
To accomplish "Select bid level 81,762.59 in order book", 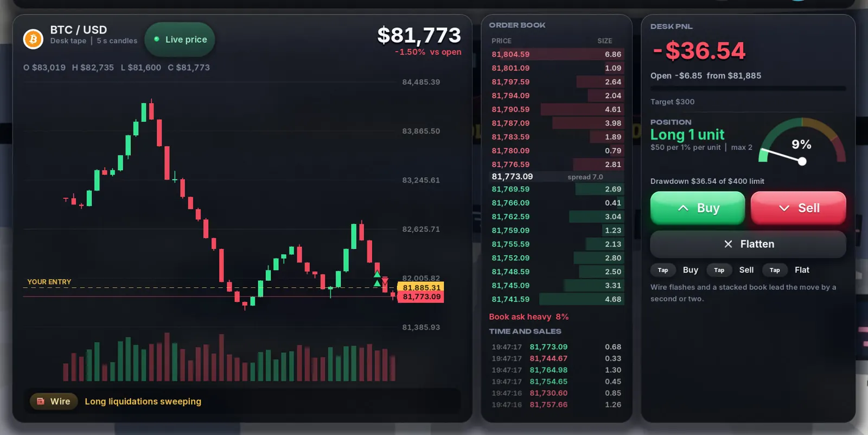I will coord(557,217).
